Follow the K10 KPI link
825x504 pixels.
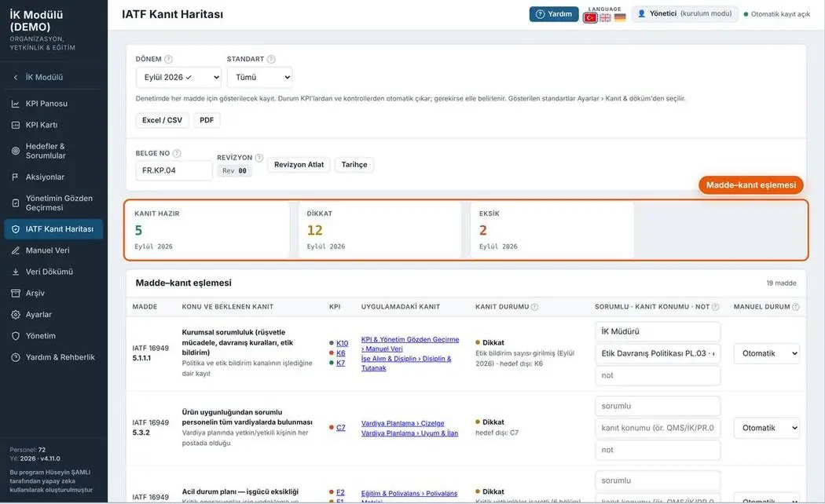tap(342, 343)
